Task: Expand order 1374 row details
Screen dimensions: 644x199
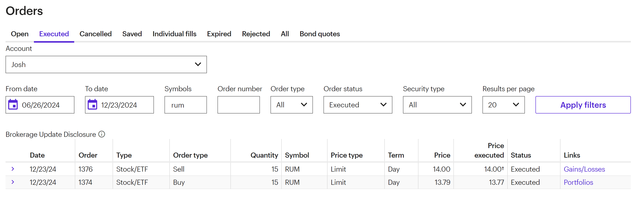Action: [13, 182]
